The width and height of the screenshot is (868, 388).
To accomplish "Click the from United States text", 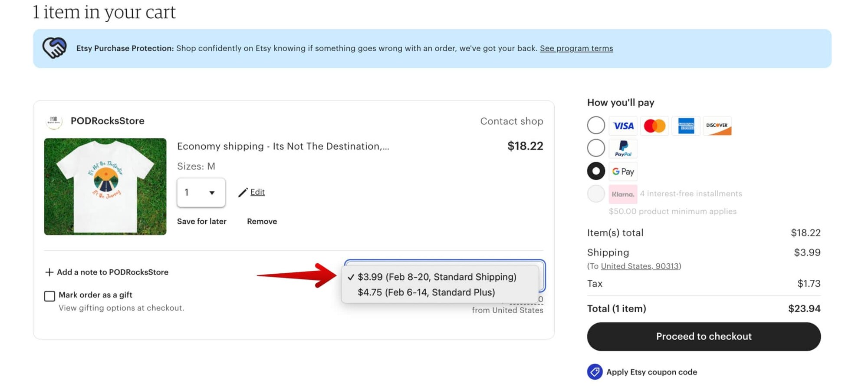I will coord(507,310).
